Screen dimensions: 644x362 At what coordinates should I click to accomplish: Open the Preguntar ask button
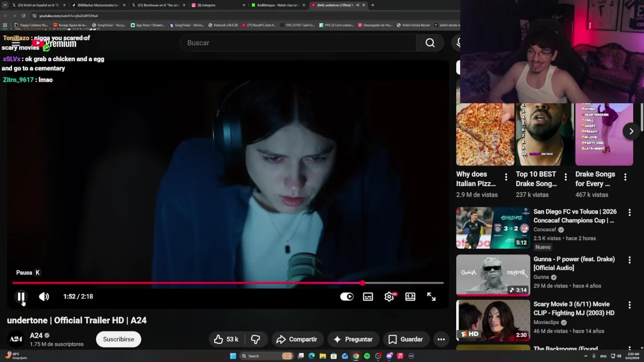tap(353, 339)
